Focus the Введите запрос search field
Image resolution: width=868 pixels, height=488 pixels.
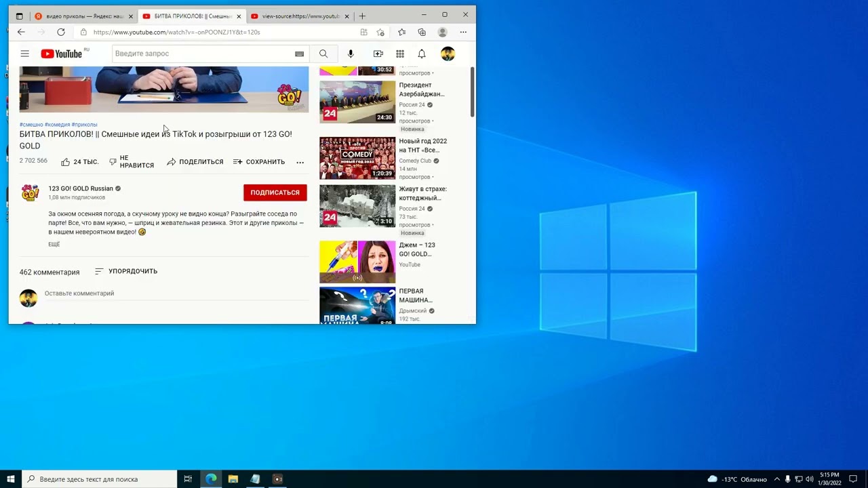click(203, 54)
